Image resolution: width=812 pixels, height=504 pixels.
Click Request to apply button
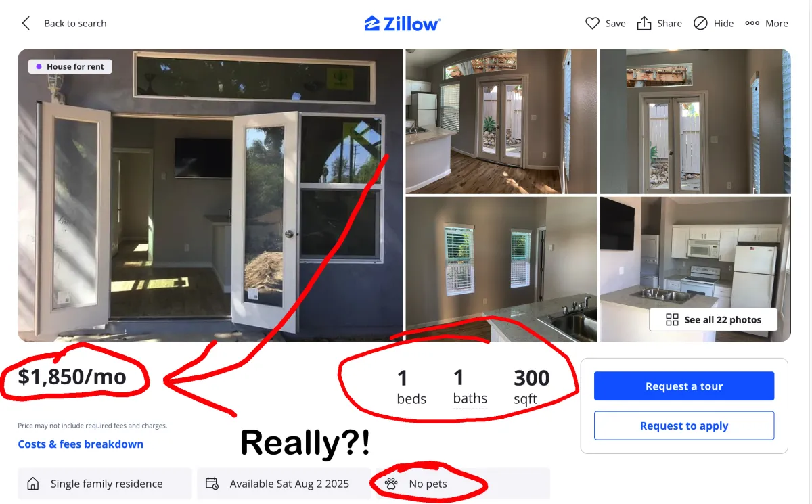click(x=684, y=426)
